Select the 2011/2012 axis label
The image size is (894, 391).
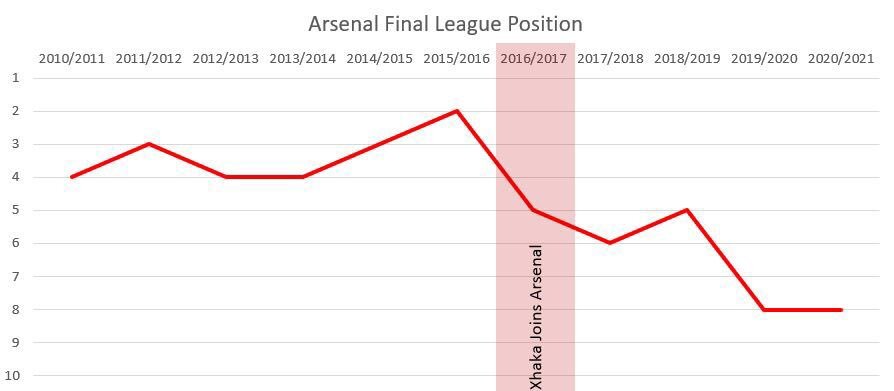[x=149, y=59]
